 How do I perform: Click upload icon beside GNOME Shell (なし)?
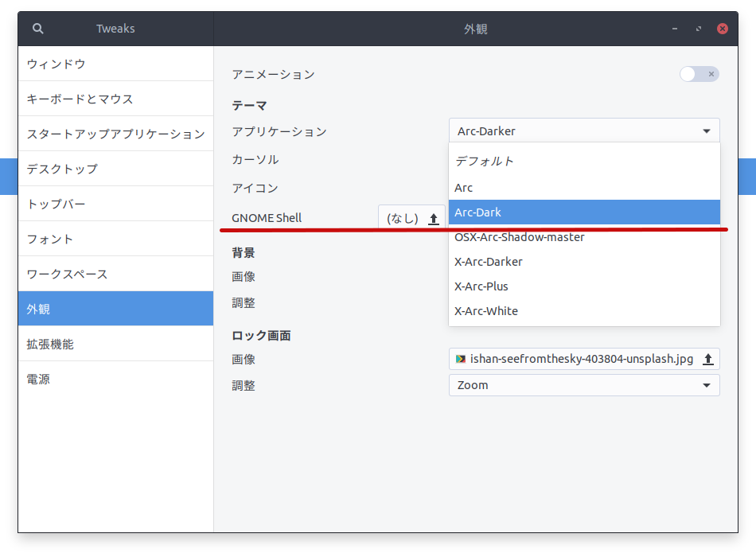pyautogui.click(x=434, y=218)
